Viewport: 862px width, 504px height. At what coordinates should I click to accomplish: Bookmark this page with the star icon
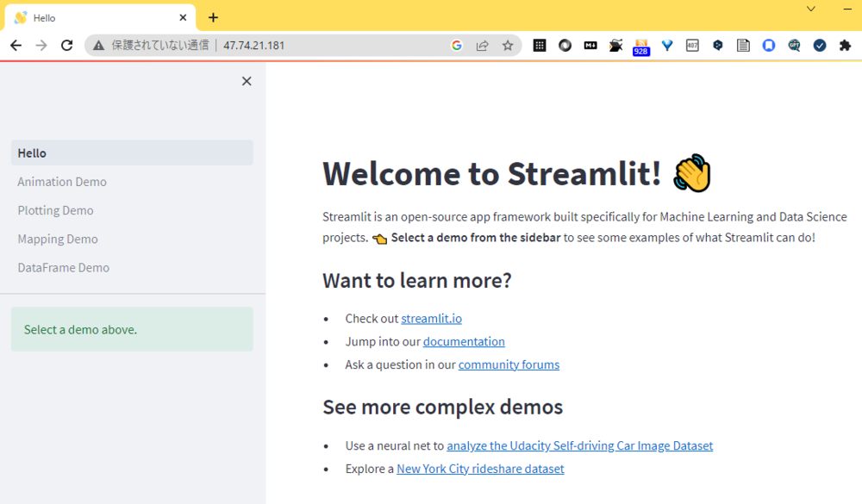pyautogui.click(x=508, y=46)
